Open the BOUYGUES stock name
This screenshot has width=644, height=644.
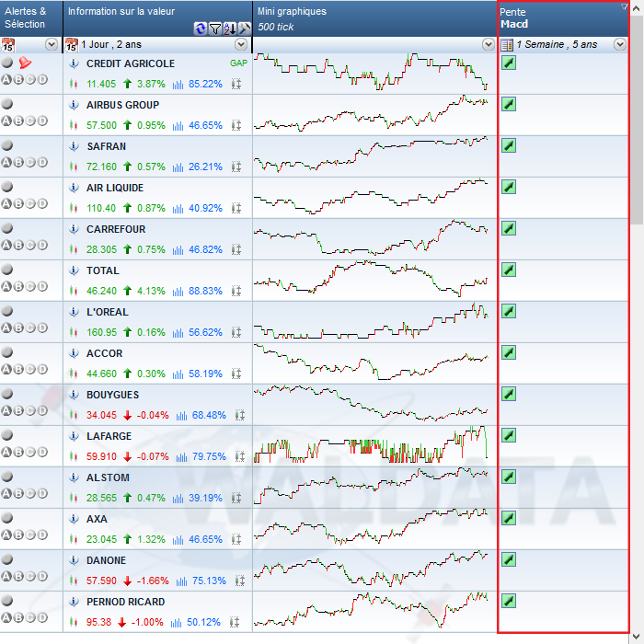(112, 395)
